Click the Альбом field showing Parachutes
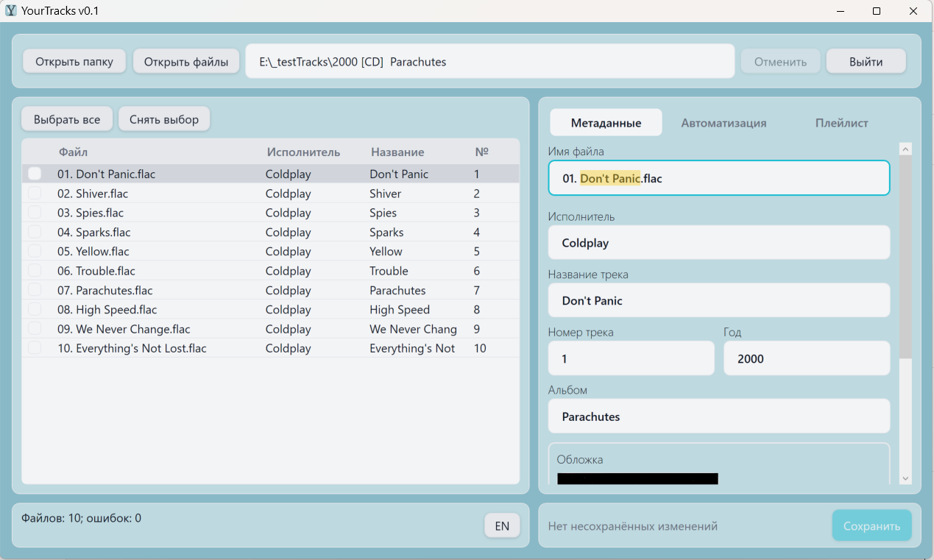Image resolution: width=934 pixels, height=560 pixels. click(x=719, y=417)
